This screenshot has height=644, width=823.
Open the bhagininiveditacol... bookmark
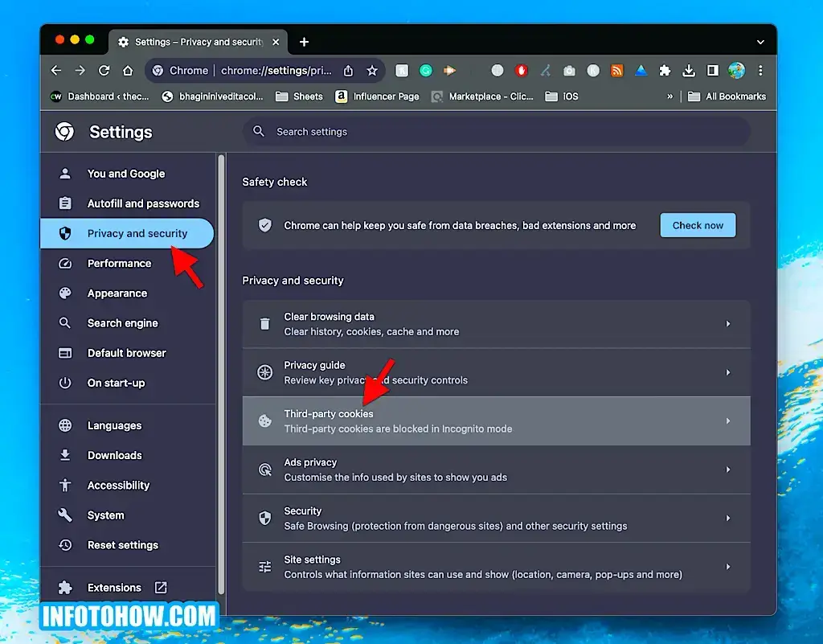[x=212, y=96]
